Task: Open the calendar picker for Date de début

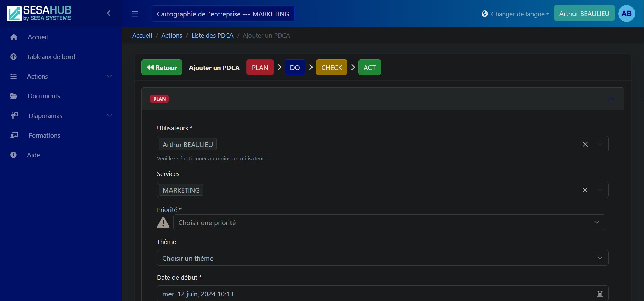Action: [600, 294]
